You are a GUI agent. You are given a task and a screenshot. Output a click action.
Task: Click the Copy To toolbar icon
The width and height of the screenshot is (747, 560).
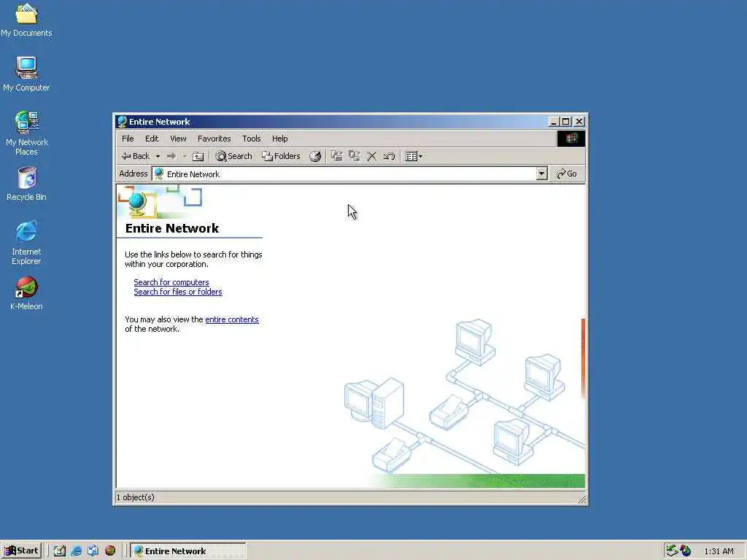355,156
